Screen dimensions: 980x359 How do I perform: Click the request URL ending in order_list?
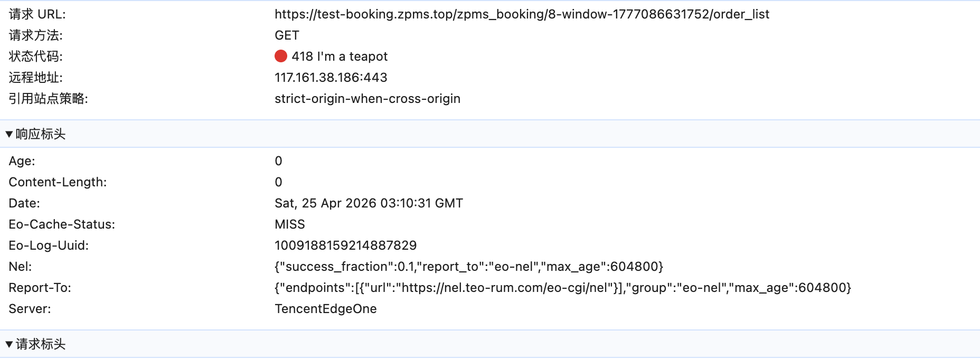[x=522, y=14]
